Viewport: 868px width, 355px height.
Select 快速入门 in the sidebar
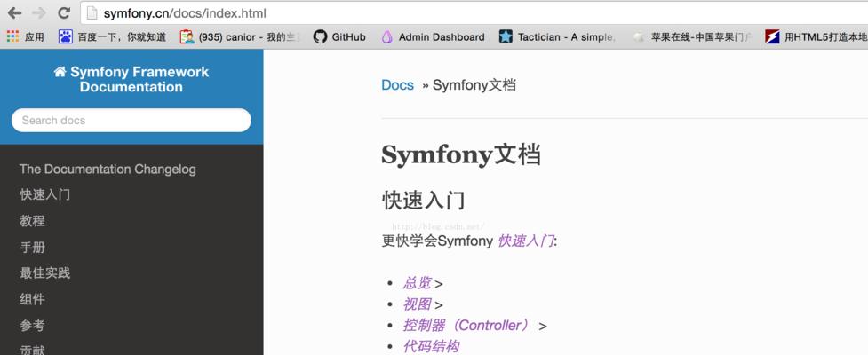pos(44,194)
